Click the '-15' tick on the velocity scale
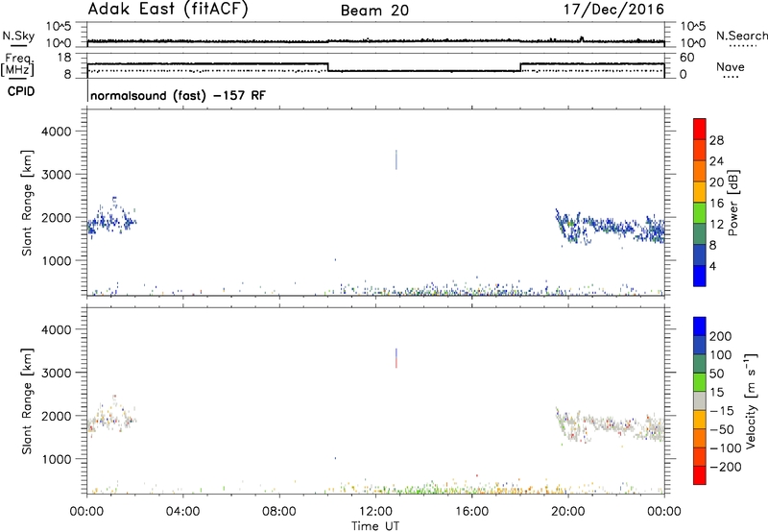 (x=722, y=411)
